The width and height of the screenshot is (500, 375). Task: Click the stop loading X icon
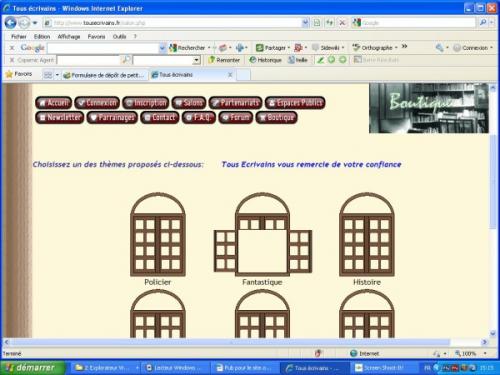coord(342,23)
